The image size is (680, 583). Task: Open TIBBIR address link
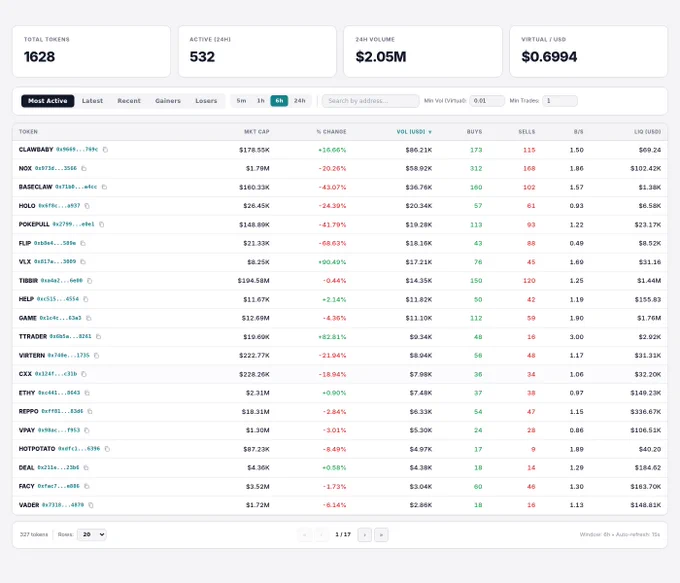[x=62, y=281]
